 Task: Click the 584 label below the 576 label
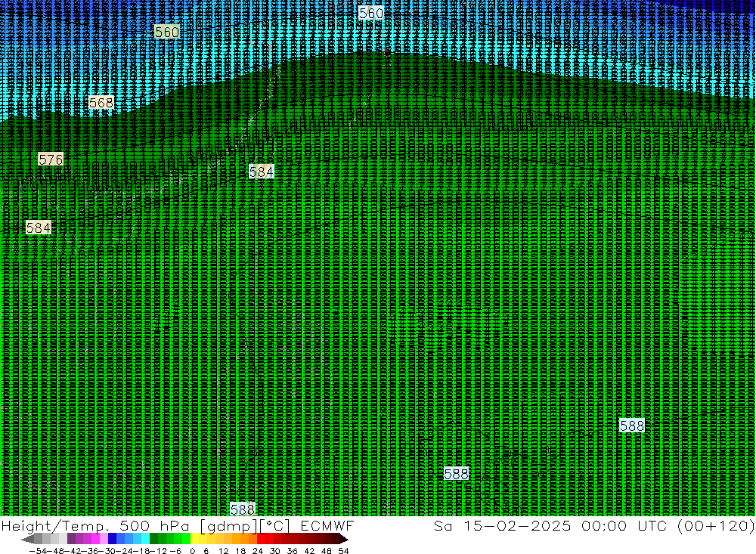(x=39, y=227)
